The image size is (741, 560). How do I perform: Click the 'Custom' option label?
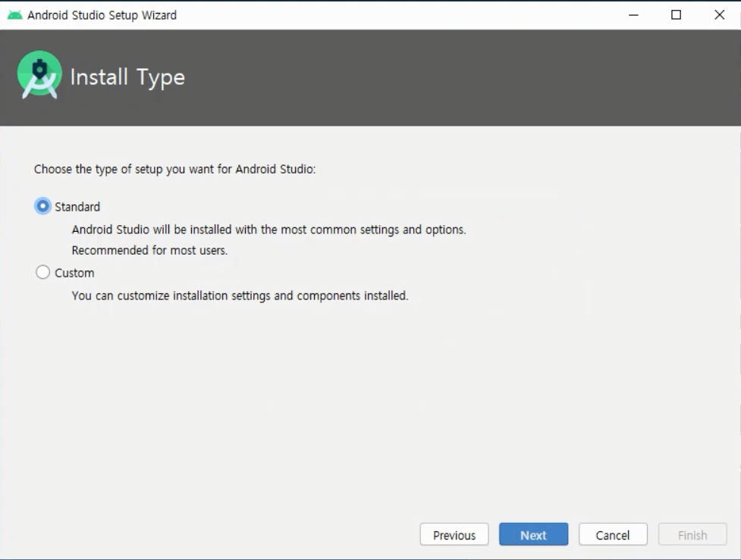[74, 273]
